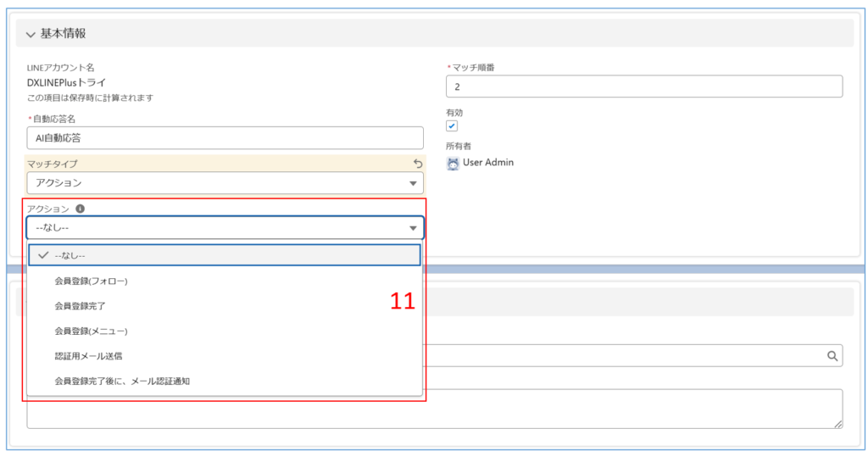Click the info icon next to アクション label
868x451 pixels.
[80, 209]
